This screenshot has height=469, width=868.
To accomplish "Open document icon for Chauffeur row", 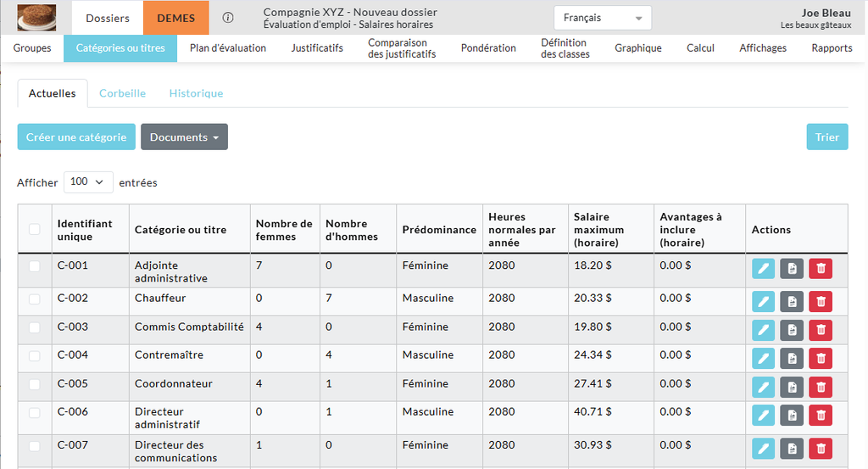I will [792, 302].
